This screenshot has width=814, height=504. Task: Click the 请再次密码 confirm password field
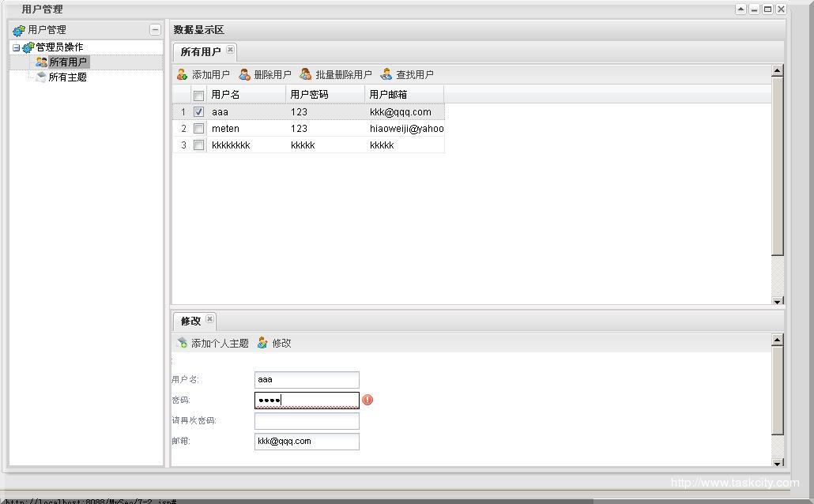pos(307,421)
